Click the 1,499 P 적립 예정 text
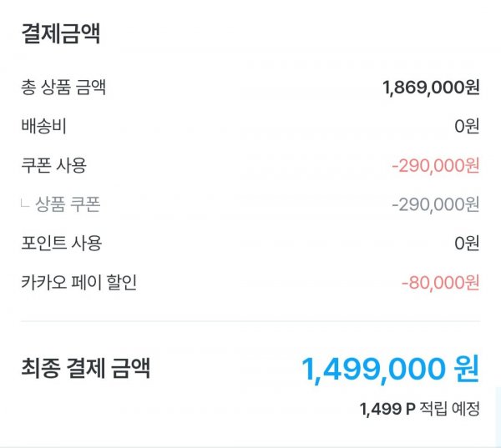 point(419,409)
